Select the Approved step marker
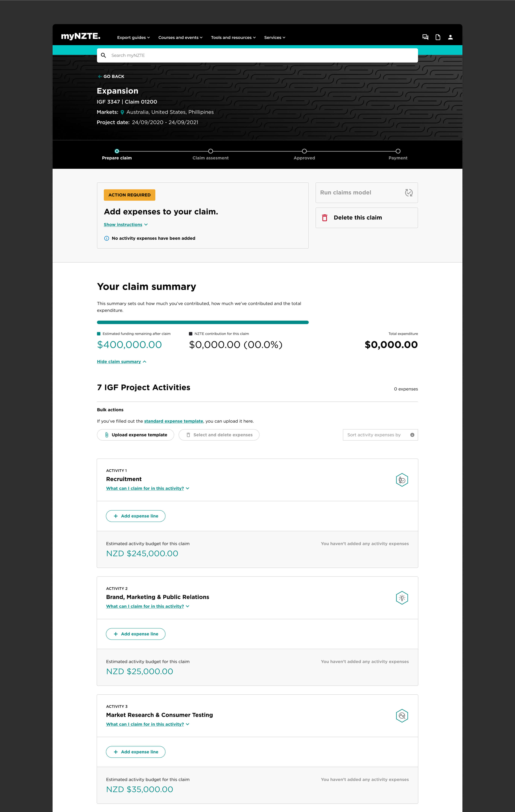The image size is (515, 812). tap(304, 151)
